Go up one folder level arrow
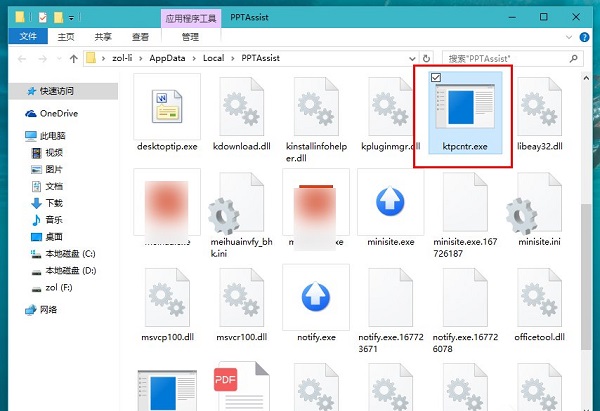 click(x=73, y=59)
